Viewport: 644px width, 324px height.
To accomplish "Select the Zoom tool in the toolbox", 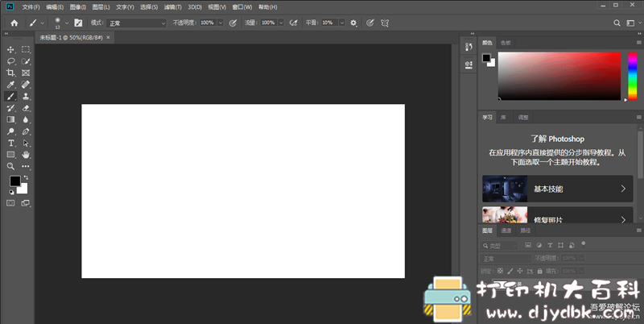I will coord(10,167).
